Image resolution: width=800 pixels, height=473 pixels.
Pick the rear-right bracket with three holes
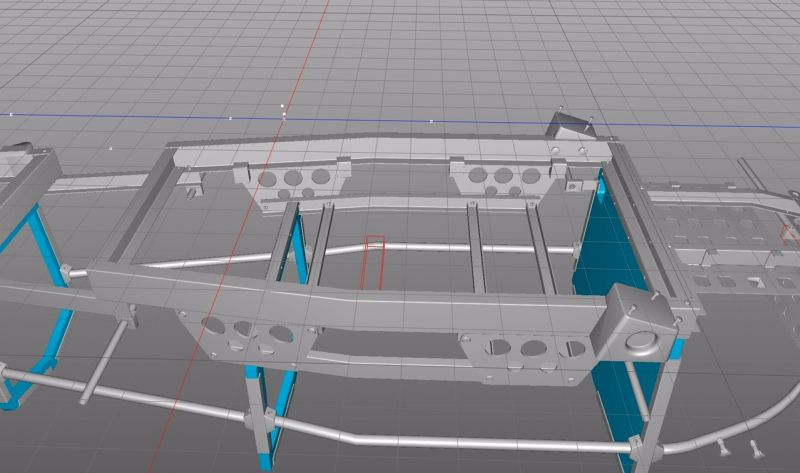coord(498,178)
